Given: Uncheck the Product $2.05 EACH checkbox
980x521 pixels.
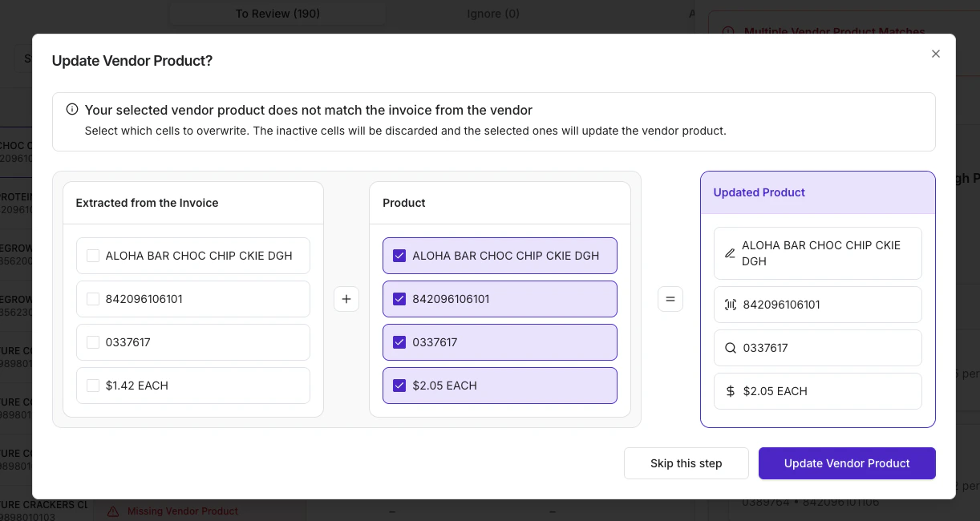Looking at the screenshot, I should click(399, 386).
